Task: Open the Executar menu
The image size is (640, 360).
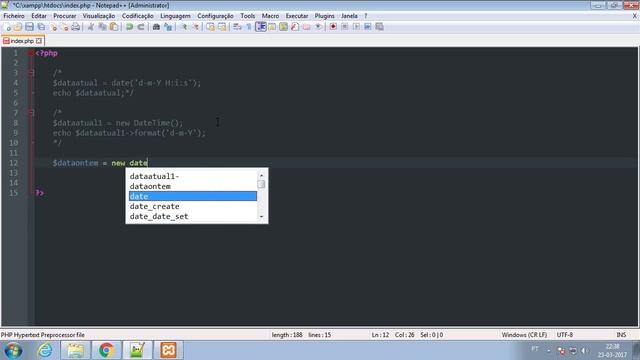Action: 297,16
